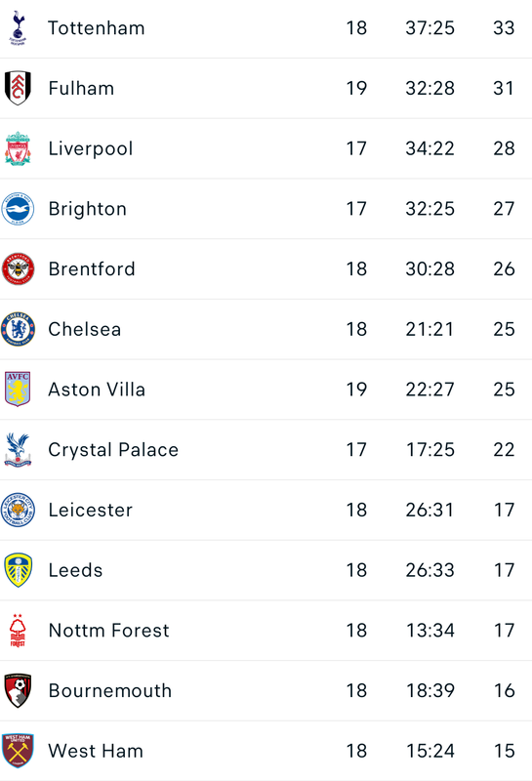
Task: Open the Tottenham team name link
Action: click(x=96, y=28)
